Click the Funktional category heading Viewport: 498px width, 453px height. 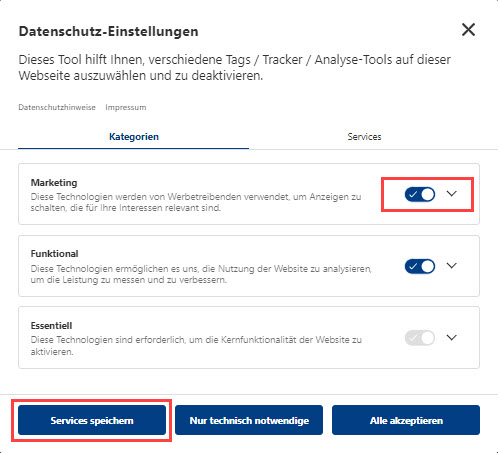(54, 254)
